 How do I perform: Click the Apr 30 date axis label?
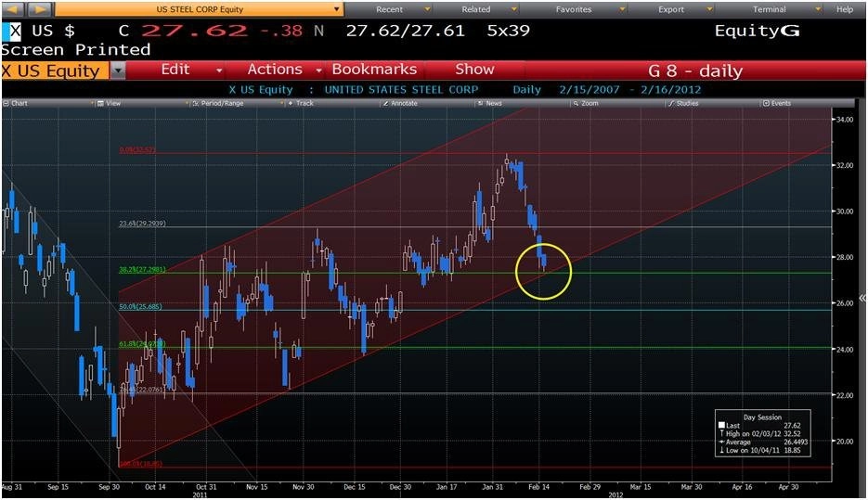click(788, 487)
